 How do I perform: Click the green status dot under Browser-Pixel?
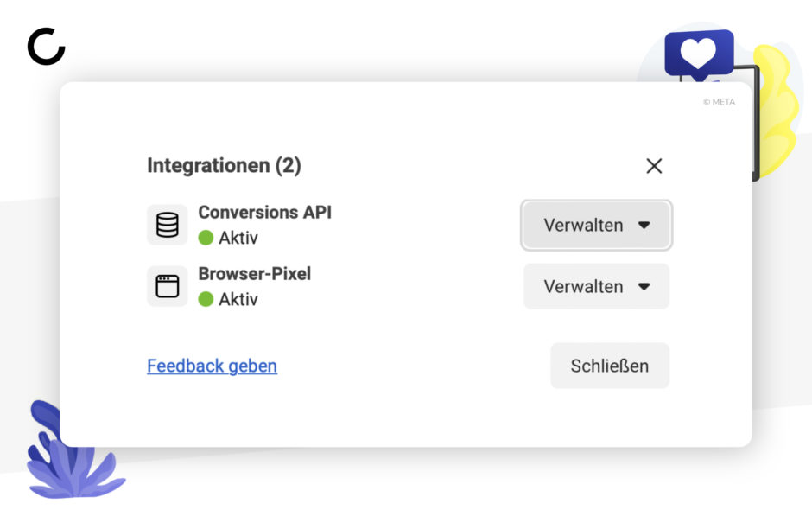click(206, 299)
